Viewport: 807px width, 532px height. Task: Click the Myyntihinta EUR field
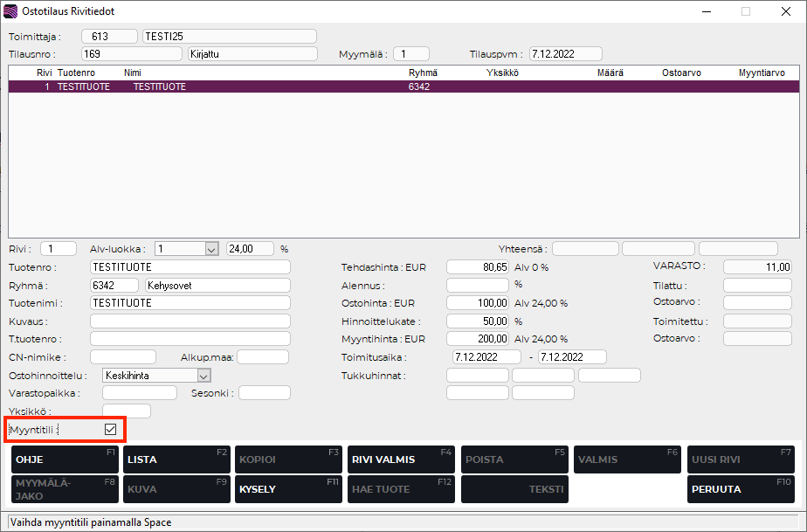(478, 339)
